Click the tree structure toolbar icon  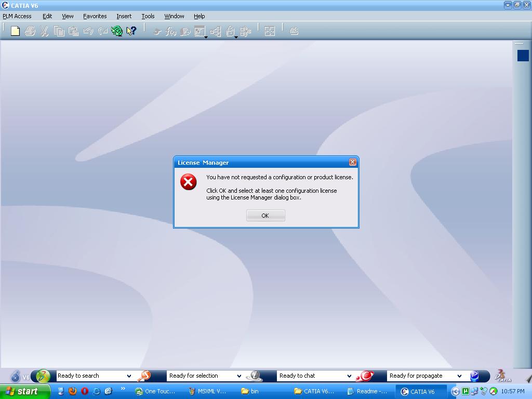click(x=216, y=32)
